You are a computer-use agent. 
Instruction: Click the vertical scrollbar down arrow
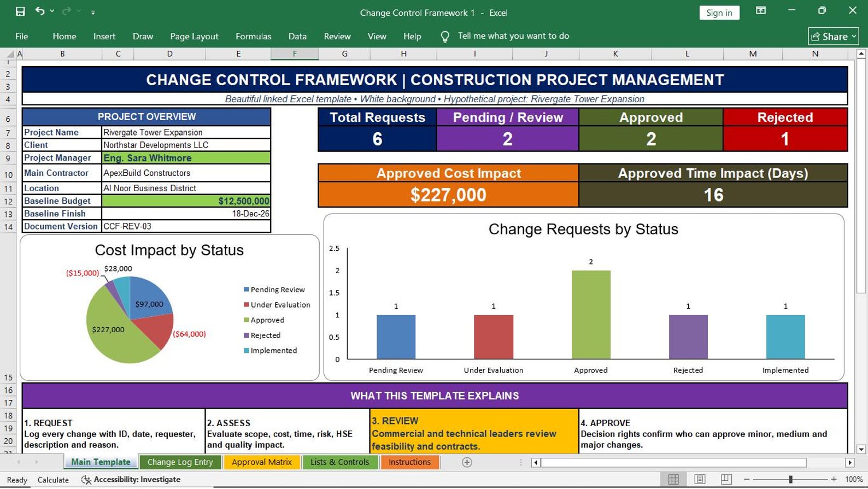[x=861, y=449]
